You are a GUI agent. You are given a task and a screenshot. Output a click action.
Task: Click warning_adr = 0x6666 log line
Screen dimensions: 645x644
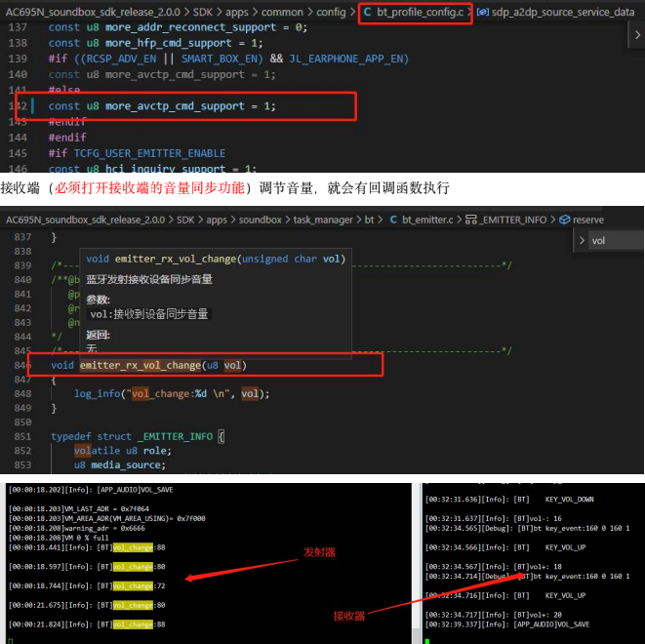click(77, 528)
